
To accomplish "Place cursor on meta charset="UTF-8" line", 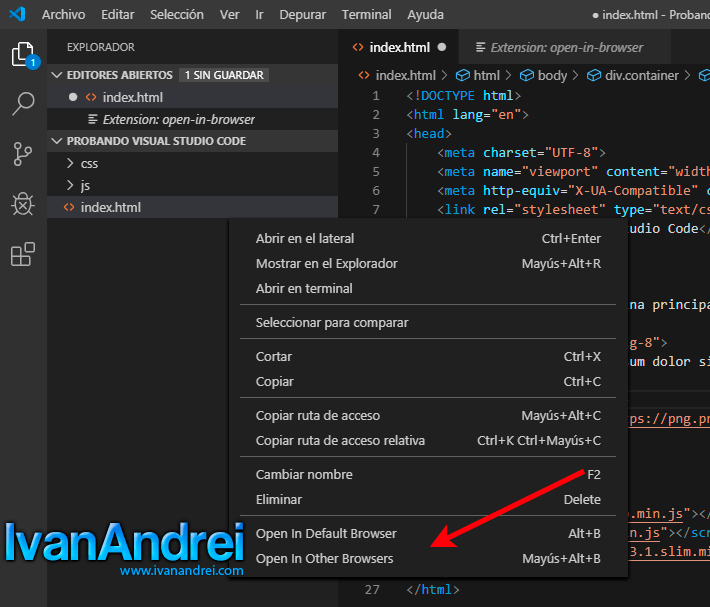I will pyautogui.click(x=521, y=153).
